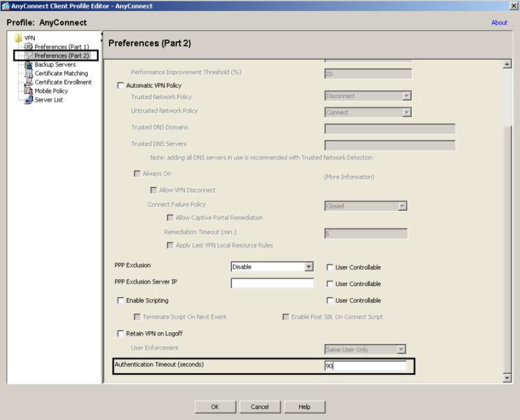
Task: Click Remediation Timeout field
Action: [x=366, y=234]
